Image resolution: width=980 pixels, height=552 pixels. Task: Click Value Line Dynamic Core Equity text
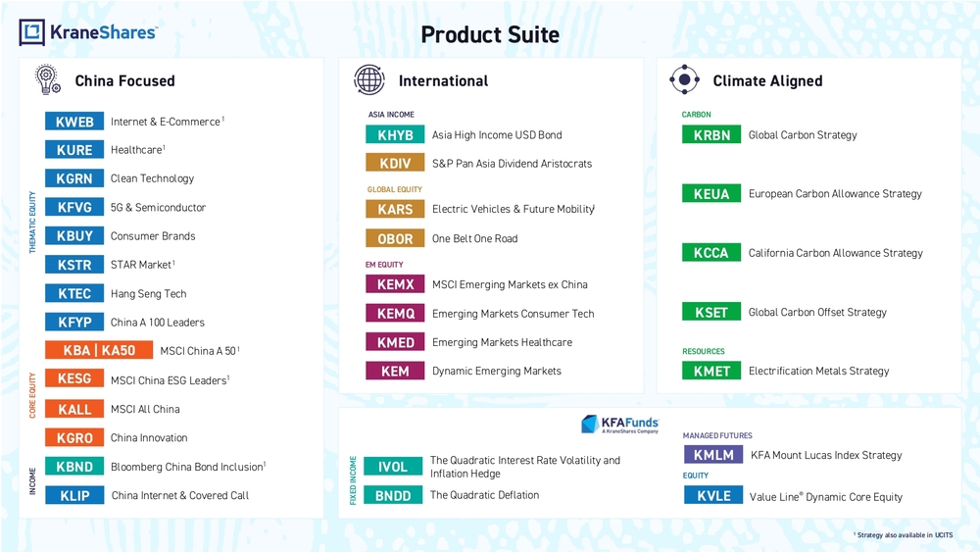pos(825,497)
